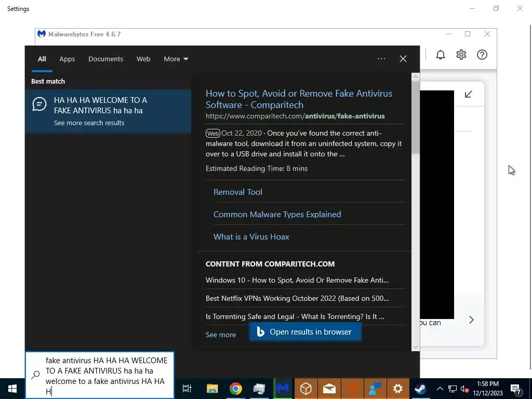Show hidden system tray icons

pyautogui.click(x=440, y=389)
